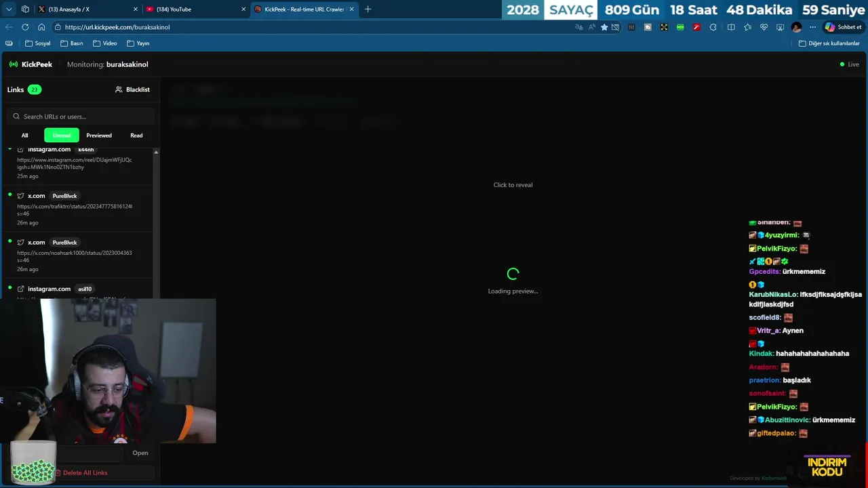Screen dimensions: 868x488
Task: Open the Blacklist panel
Action: (x=132, y=89)
